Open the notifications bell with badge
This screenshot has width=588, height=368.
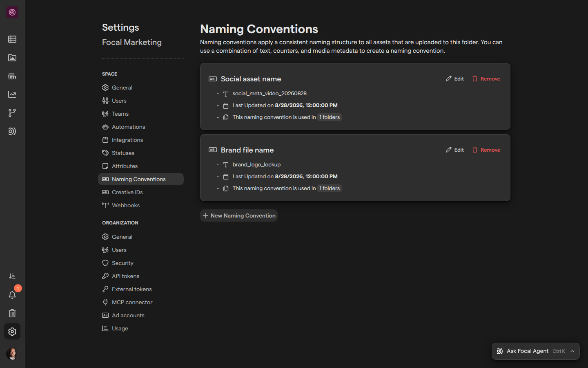[x=12, y=295]
